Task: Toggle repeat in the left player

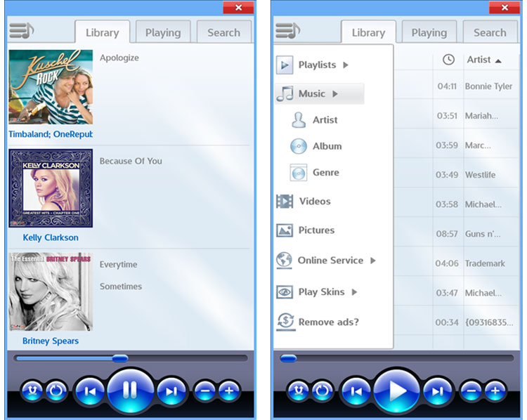Action: pos(56,391)
